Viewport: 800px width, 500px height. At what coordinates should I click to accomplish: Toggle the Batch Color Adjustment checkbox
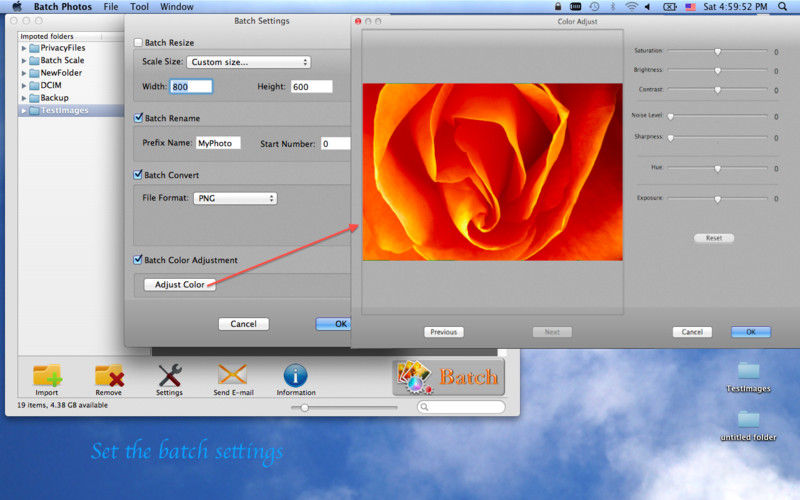point(138,260)
